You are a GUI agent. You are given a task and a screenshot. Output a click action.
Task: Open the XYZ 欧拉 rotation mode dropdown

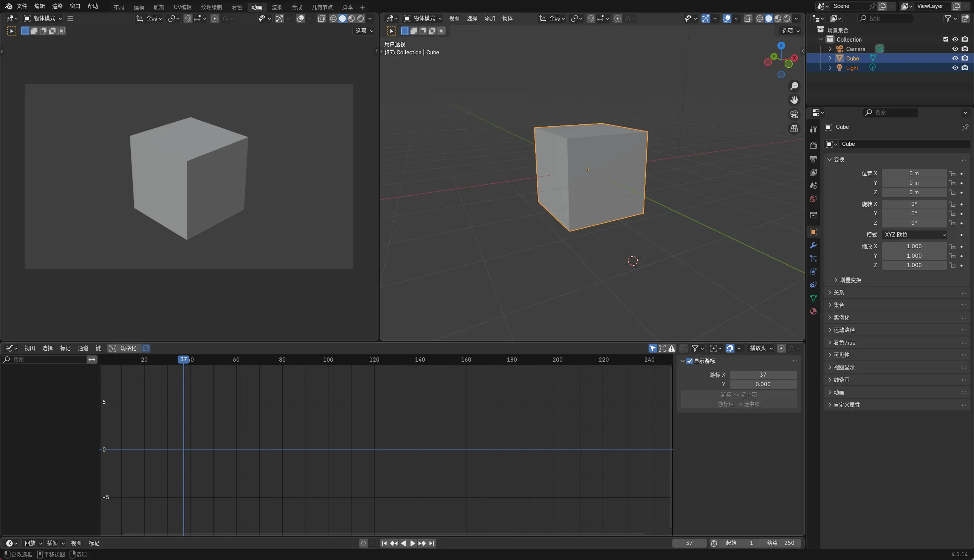click(x=914, y=235)
